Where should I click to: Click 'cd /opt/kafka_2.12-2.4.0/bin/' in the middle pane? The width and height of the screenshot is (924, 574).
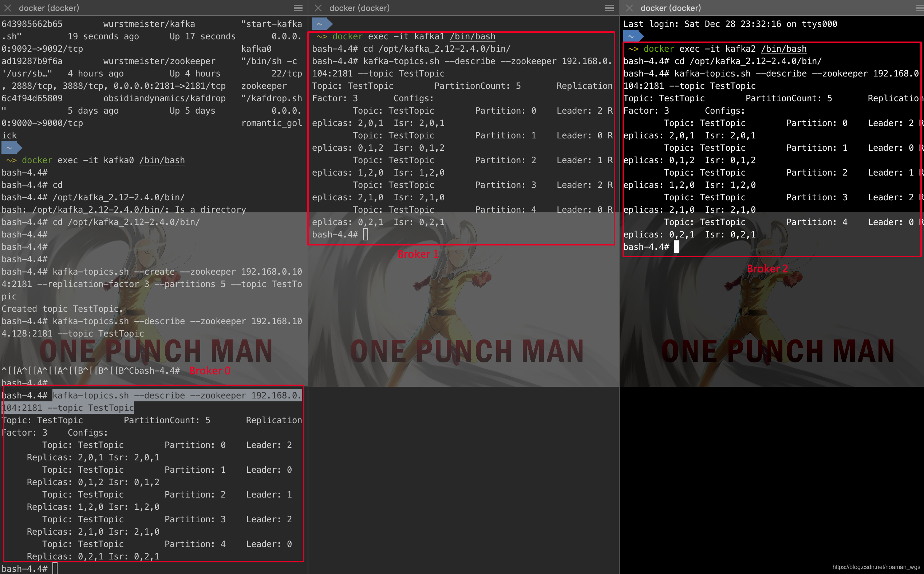[x=437, y=49]
